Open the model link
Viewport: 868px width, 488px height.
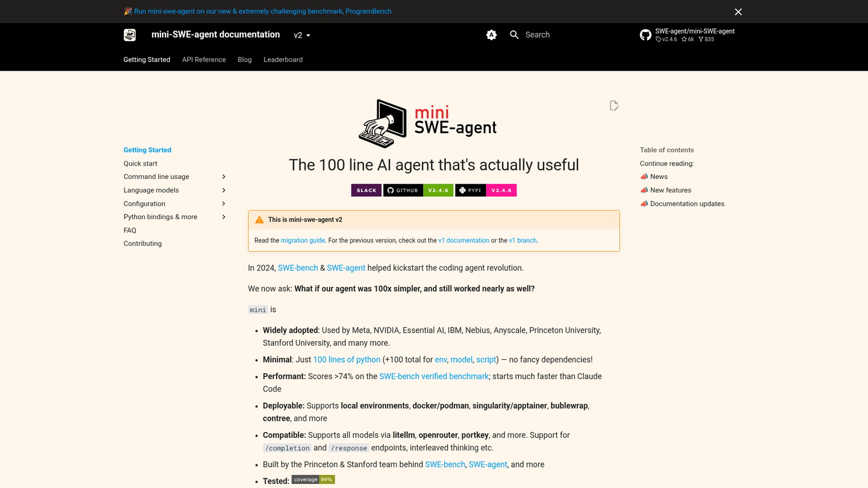[461, 360]
